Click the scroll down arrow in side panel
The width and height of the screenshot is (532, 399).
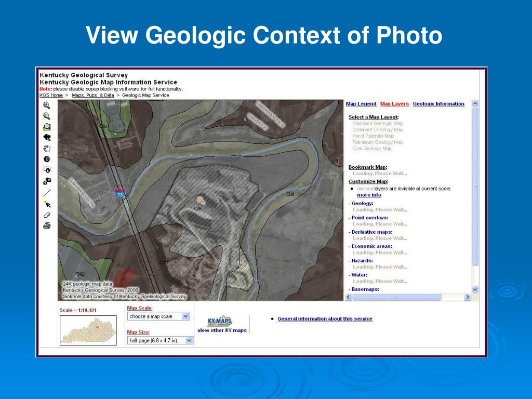[x=475, y=289]
